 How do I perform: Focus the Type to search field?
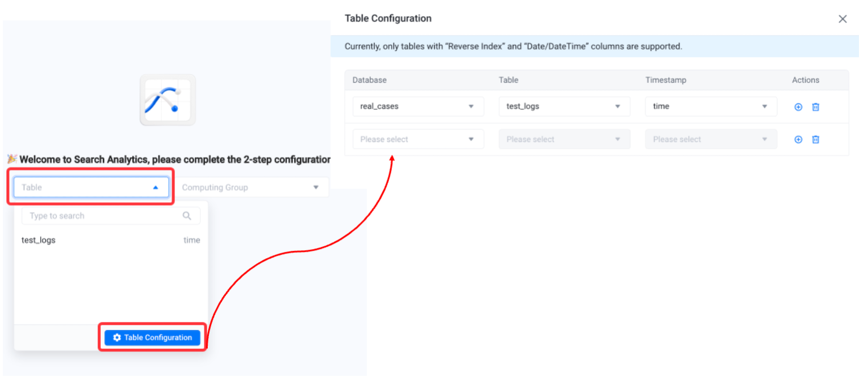point(111,216)
